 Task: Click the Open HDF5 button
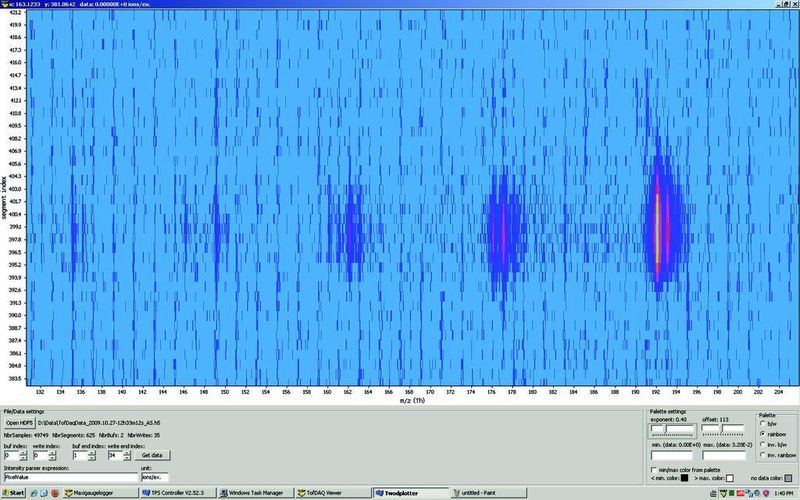coord(19,423)
